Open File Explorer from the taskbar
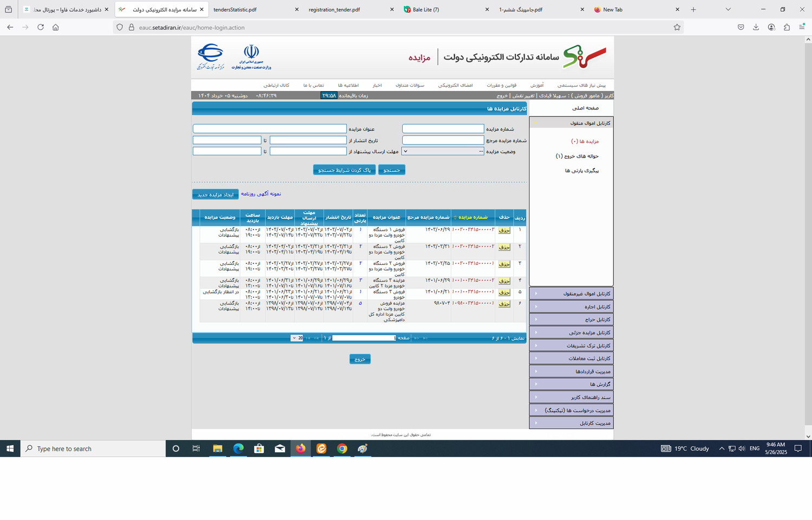The height and width of the screenshot is (520, 812). tap(218, 448)
